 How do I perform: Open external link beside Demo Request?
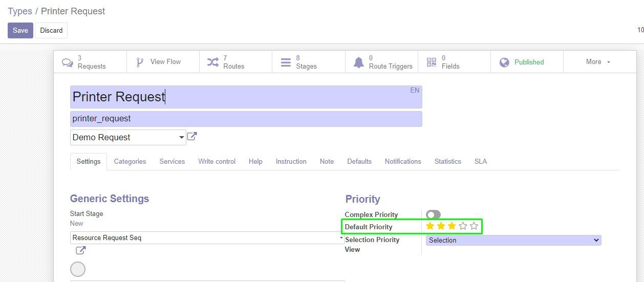pos(192,137)
